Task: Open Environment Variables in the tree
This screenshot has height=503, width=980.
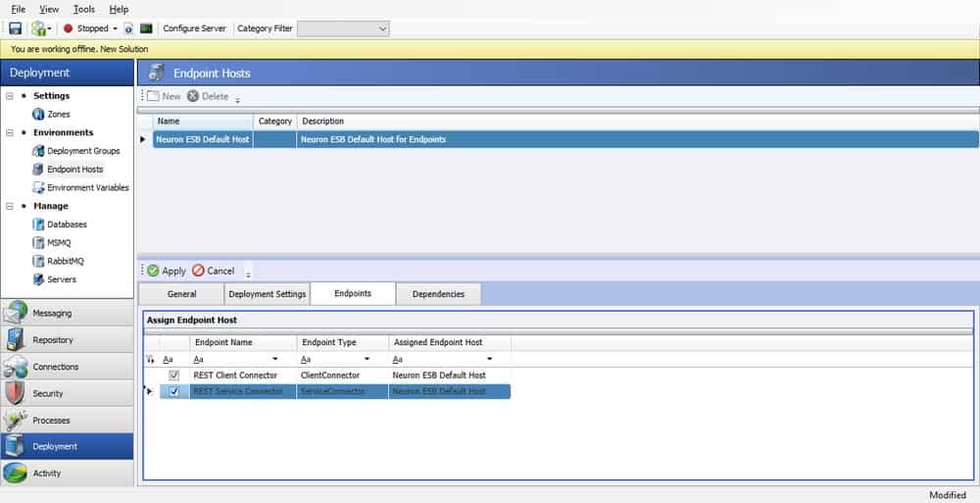Action: pos(80,187)
